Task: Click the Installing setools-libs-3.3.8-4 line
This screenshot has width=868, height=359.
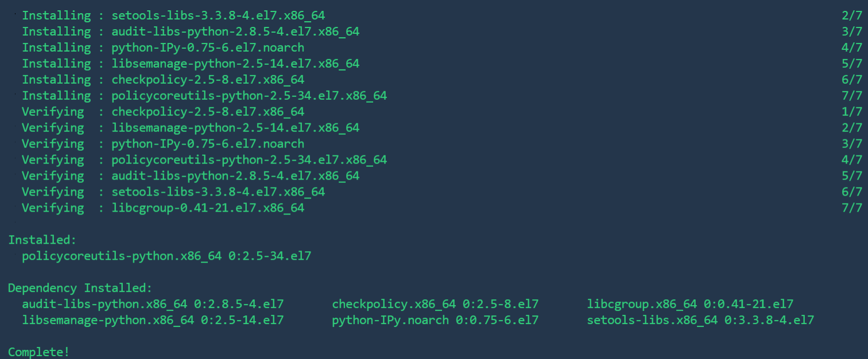Action: pyautogui.click(x=441, y=15)
